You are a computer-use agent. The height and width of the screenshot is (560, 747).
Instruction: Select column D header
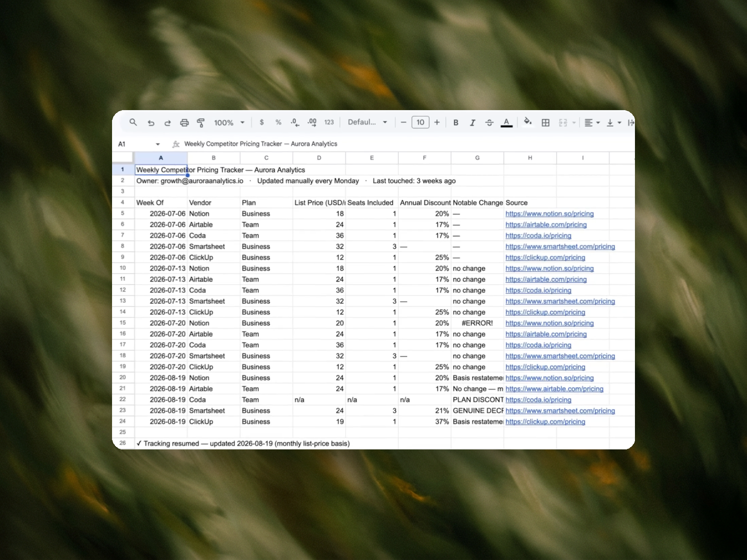pos(319,158)
